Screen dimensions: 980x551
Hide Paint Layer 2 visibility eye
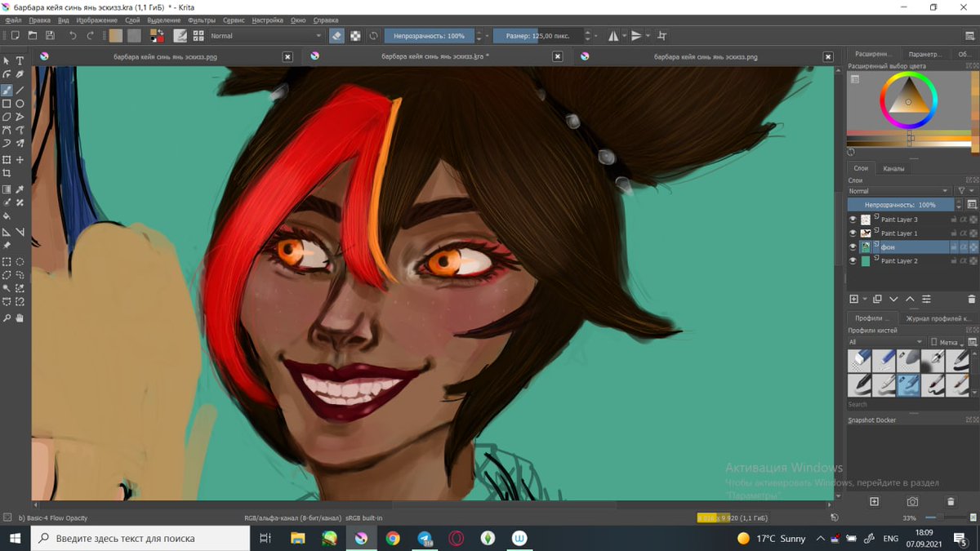pos(853,260)
